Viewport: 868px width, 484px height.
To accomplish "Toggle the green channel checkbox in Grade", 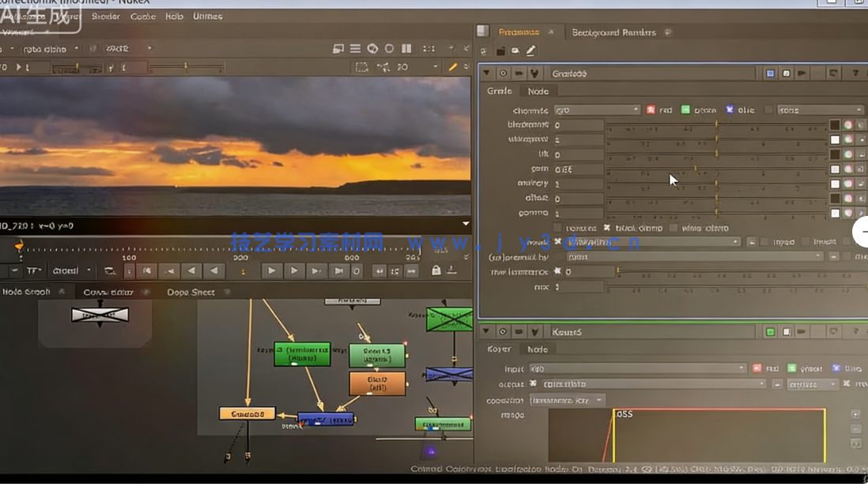I will point(685,110).
